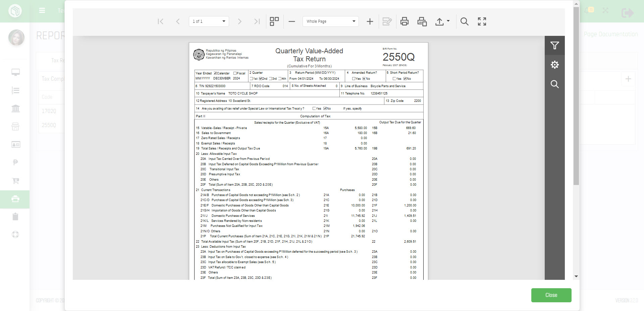Open the filter parameters panel

coord(555,46)
